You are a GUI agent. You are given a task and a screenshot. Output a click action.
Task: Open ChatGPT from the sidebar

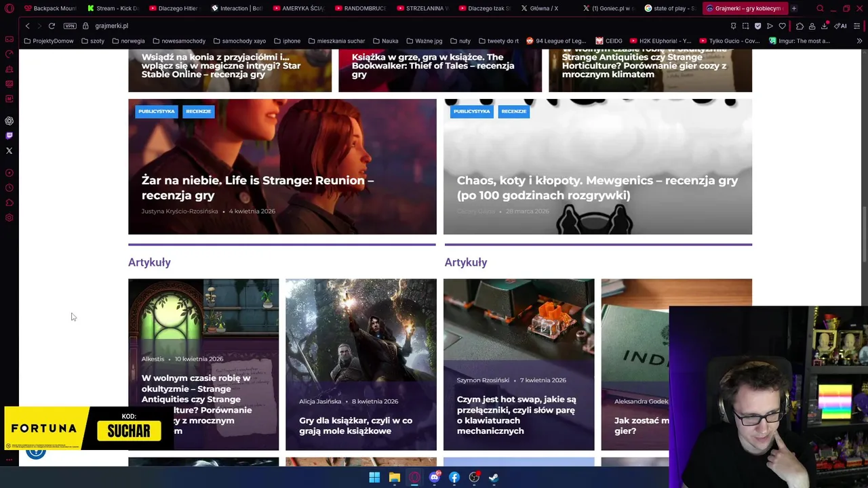coord(9,121)
